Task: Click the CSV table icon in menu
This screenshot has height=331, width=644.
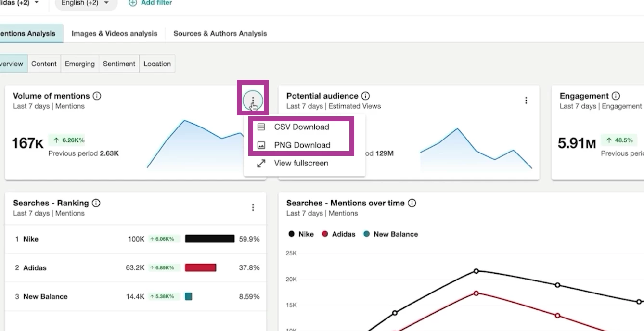Action: (x=261, y=127)
